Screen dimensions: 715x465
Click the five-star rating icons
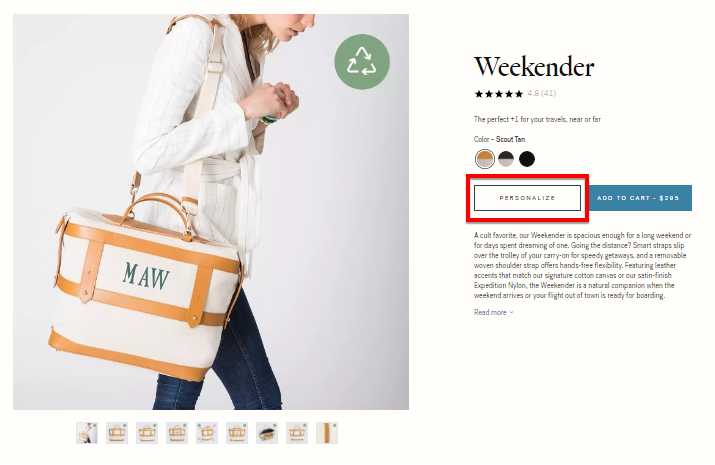click(498, 94)
